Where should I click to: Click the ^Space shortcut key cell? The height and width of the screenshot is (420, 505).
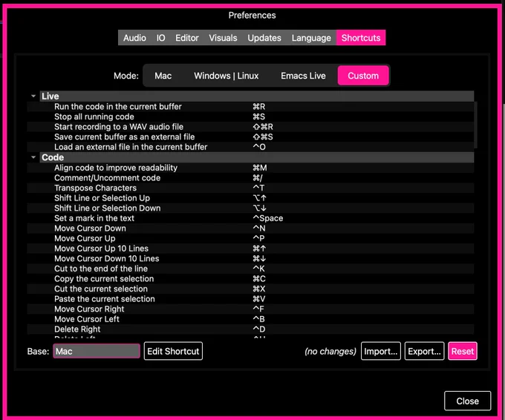pyautogui.click(x=267, y=218)
